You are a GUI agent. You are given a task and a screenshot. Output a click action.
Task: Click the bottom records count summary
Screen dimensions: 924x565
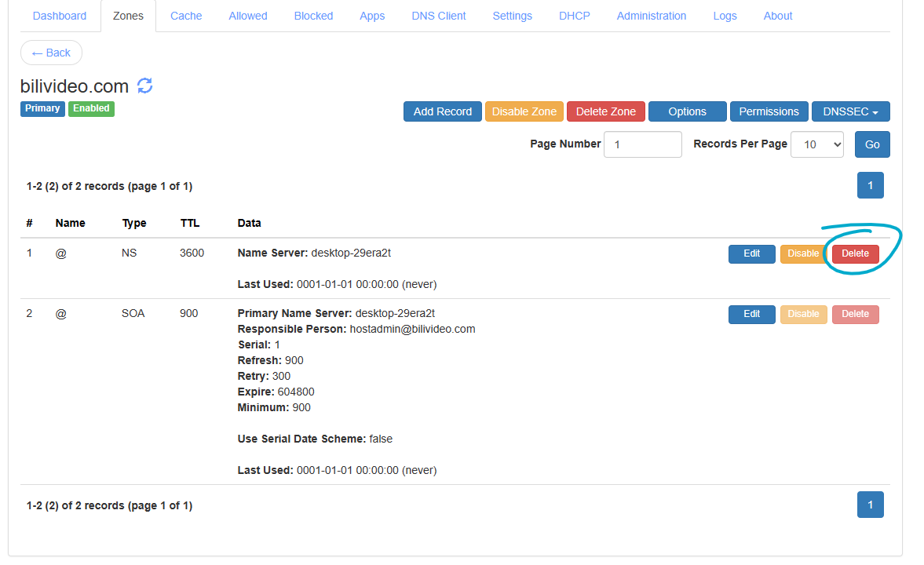click(x=110, y=505)
